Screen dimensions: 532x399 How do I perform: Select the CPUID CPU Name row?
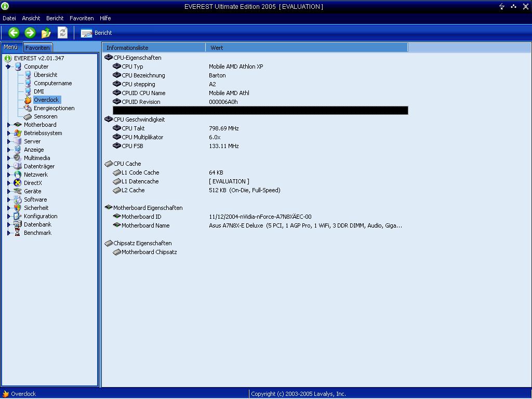point(260,93)
